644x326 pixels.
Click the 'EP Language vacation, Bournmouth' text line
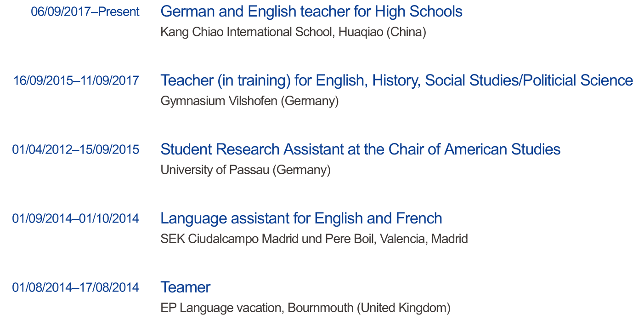coord(257,308)
